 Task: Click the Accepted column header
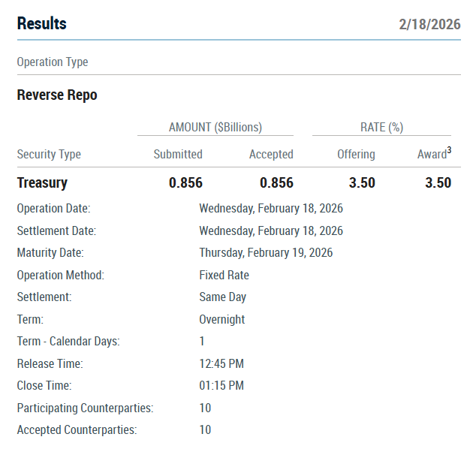click(271, 154)
